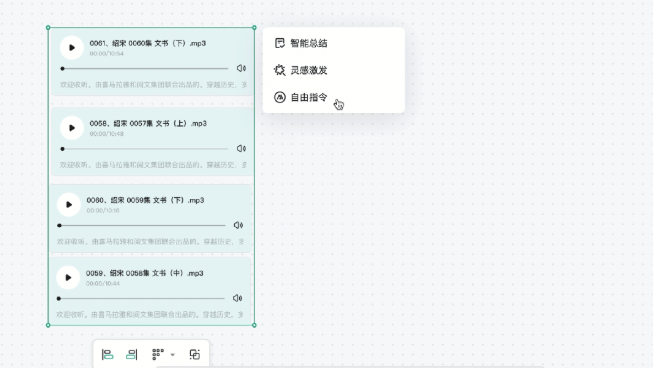Play the audio 0060 文书（下）.mp3

pyautogui.click(x=69, y=204)
